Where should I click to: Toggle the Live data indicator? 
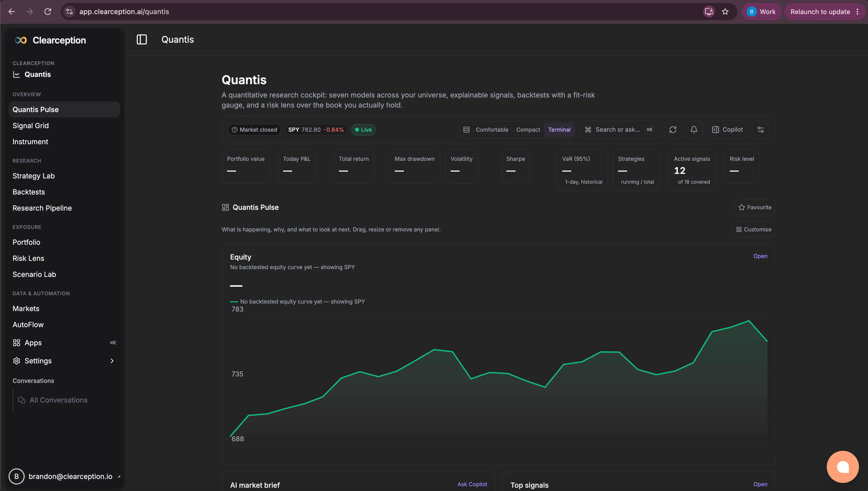click(363, 129)
